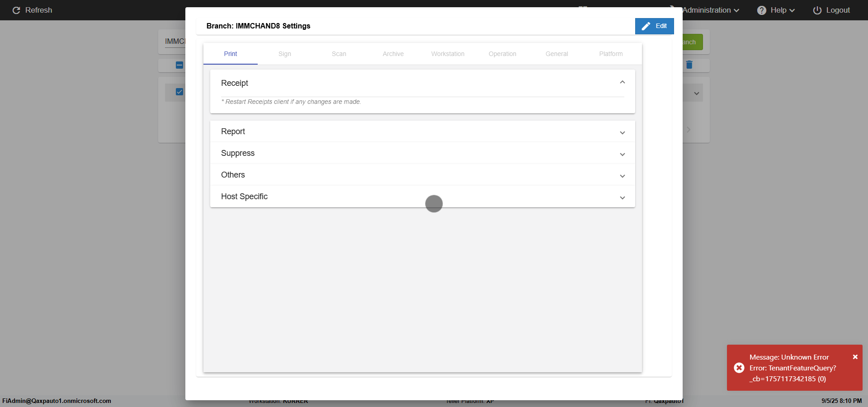Click the date and time in status bar
This screenshot has height=407, width=868.
click(841, 401)
